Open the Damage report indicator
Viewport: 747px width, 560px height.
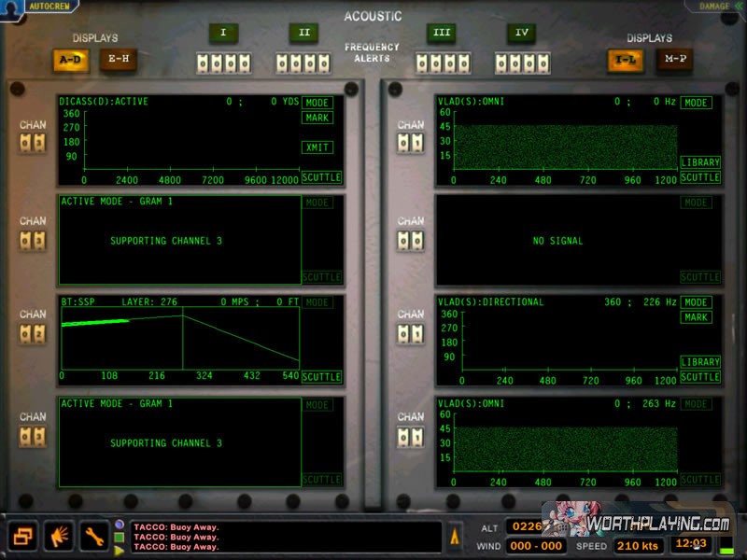click(x=714, y=7)
